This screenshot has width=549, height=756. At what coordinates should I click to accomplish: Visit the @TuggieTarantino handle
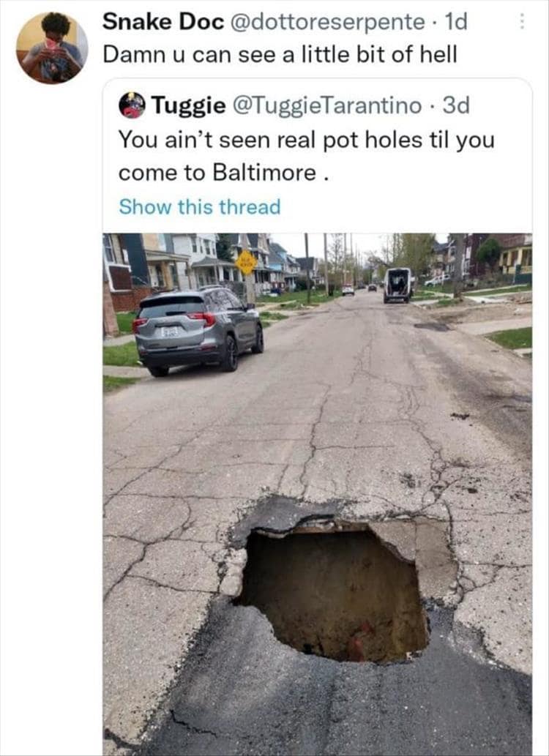[x=327, y=105]
